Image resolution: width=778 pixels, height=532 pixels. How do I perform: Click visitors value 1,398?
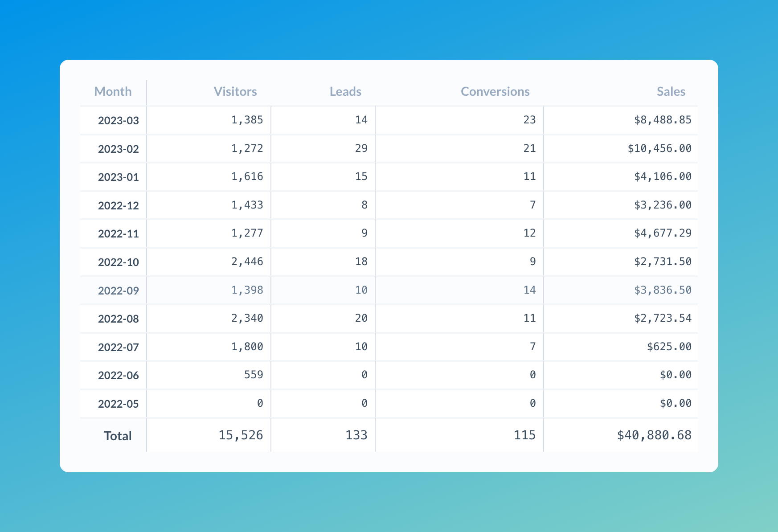(247, 290)
